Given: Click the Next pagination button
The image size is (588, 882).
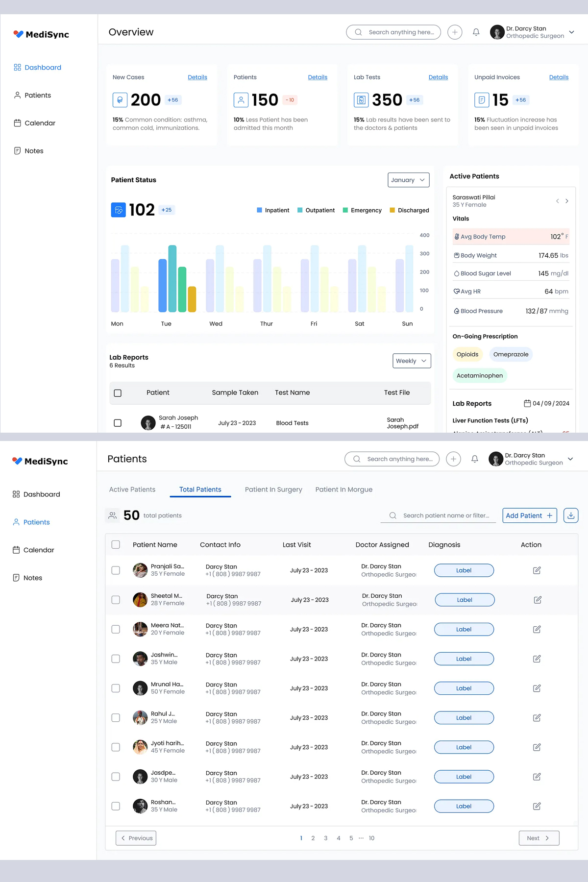Looking at the screenshot, I should coord(539,838).
